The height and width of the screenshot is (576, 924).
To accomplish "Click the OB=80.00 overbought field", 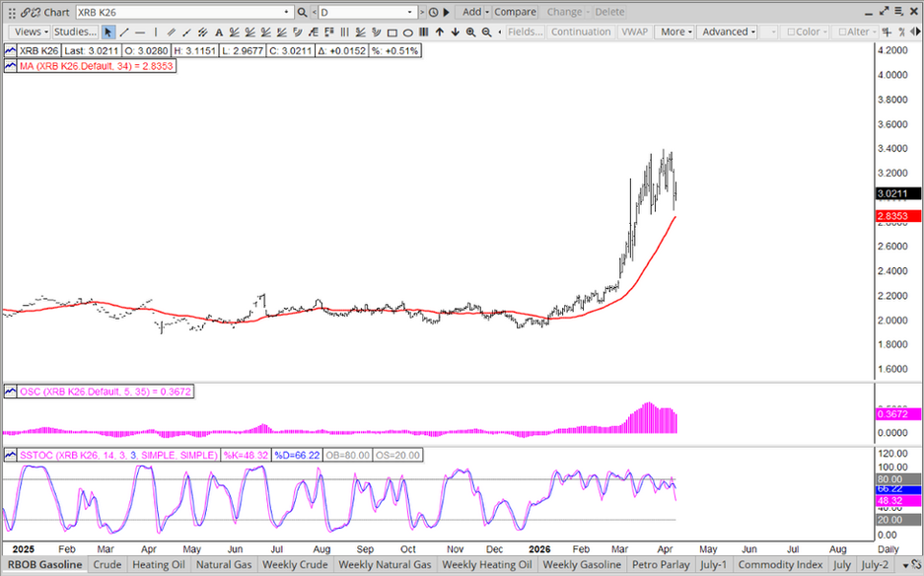I will (348, 455).
